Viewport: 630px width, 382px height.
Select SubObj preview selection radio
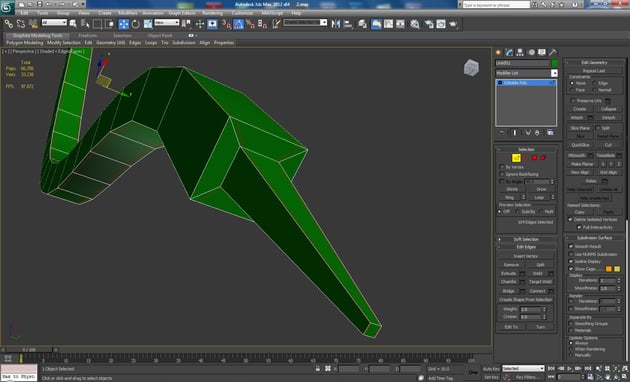tap(518, 212)
